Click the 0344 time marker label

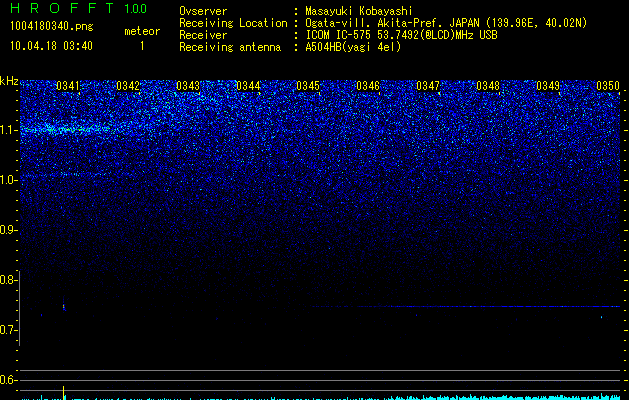coord(248,86)
